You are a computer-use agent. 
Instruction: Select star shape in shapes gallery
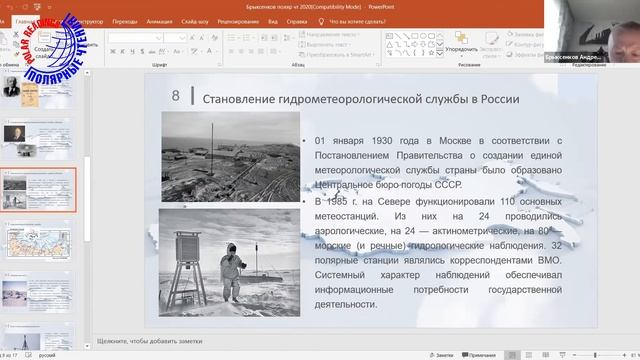click(431, 53)
